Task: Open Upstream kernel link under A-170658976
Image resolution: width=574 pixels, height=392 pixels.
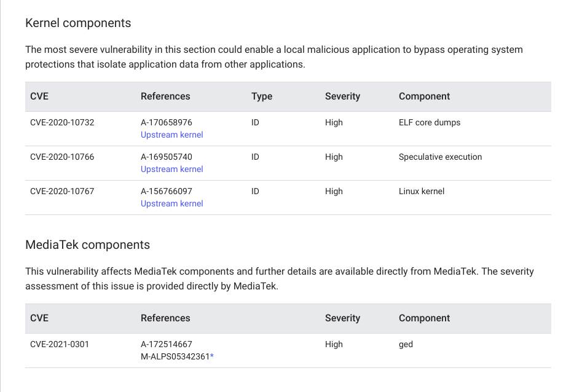Action: tap(171, 135)
